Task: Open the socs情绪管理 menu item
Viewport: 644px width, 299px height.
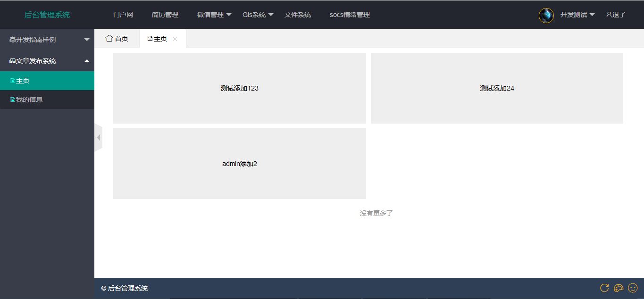Action: pyautogui.click(x=350, y=15)
